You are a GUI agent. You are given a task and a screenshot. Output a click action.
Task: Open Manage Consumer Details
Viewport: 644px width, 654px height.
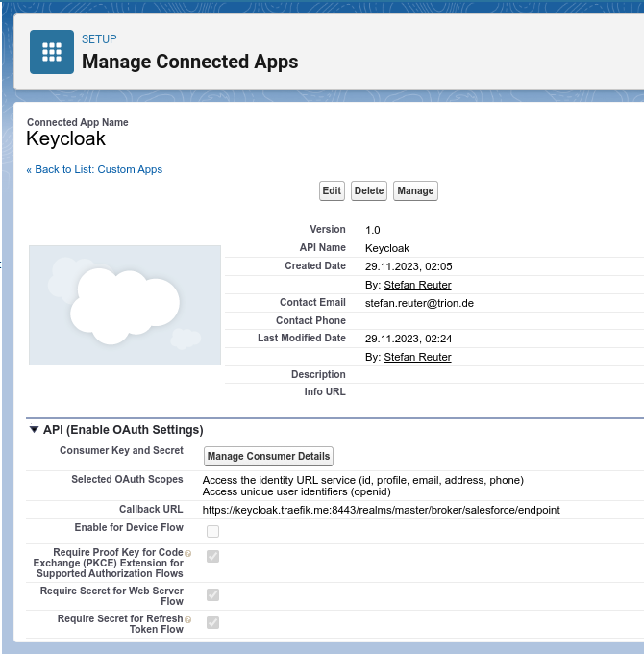[268, 456]
